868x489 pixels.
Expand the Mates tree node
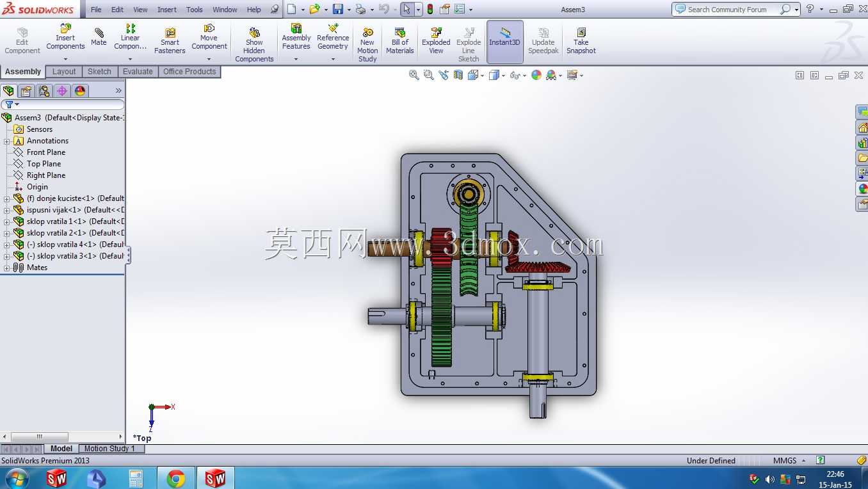[x=6, y=268]
